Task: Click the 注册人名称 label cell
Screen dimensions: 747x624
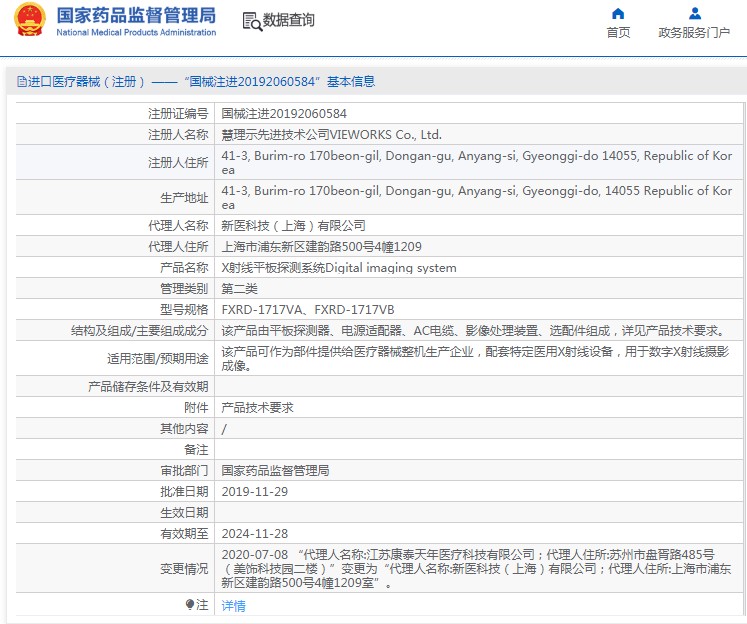Action: point(115,134)
